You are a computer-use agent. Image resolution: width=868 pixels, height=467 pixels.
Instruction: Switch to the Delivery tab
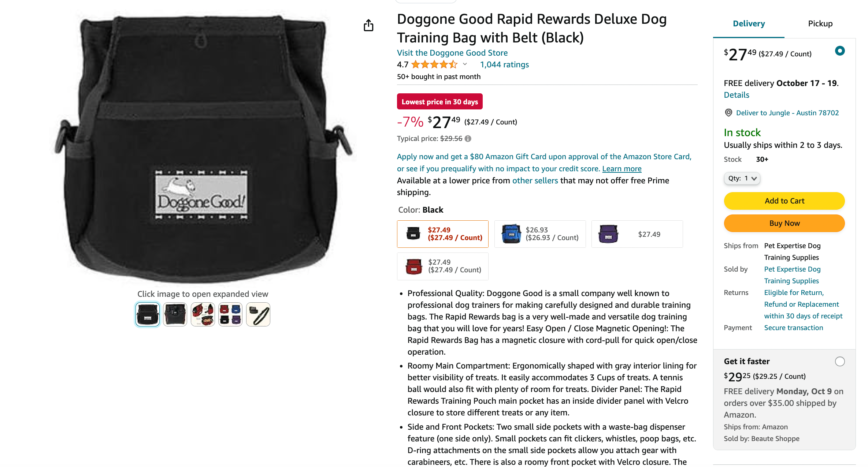[x=749, y=24]
